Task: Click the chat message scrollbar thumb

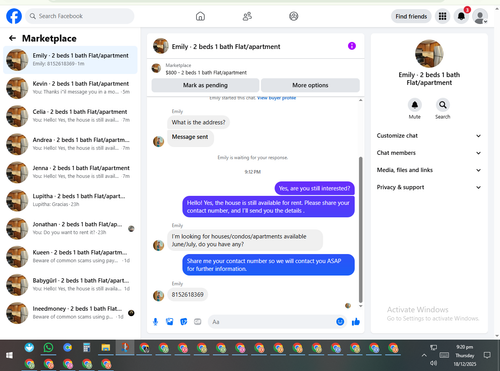Action: point(360,229)
